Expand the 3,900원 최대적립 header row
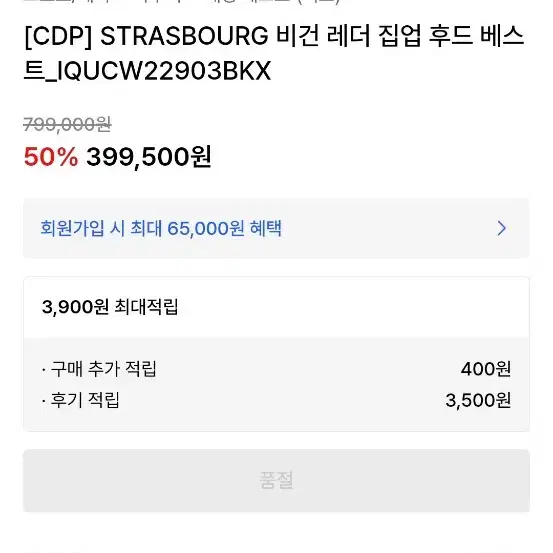553x553 pixels. pos(276,308)
